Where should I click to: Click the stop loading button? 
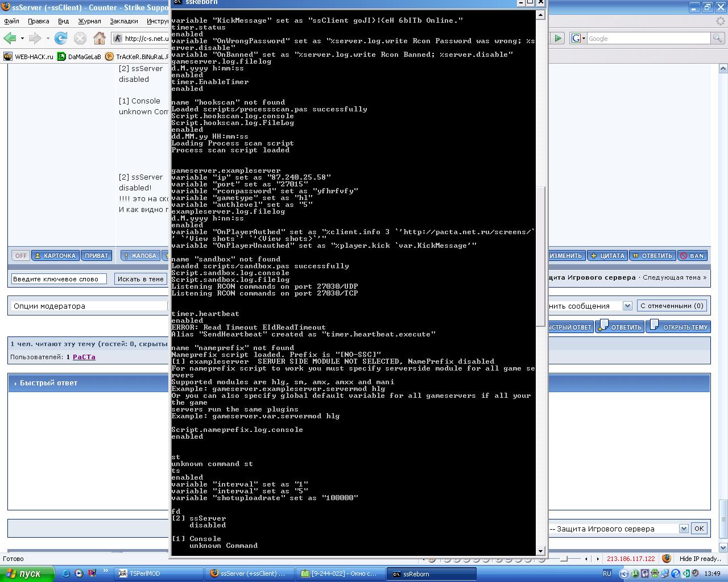[80, 38]
